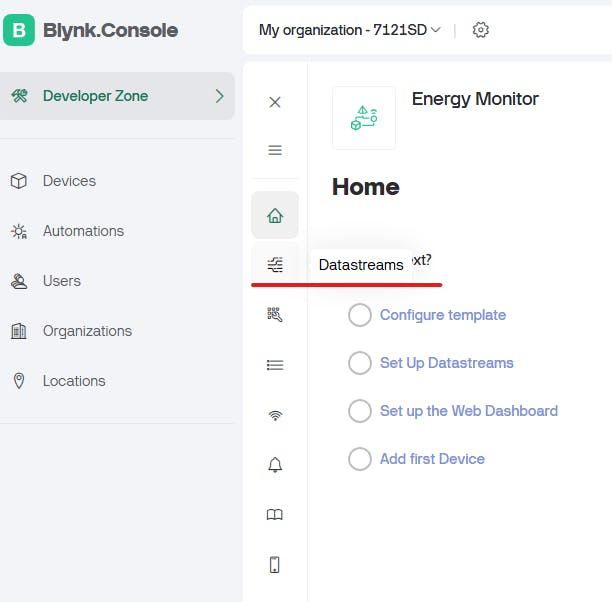Open the Wi-Fi connectivity icon section
The height and width of the screenshot is (602, 612).
tap(275, 415)
